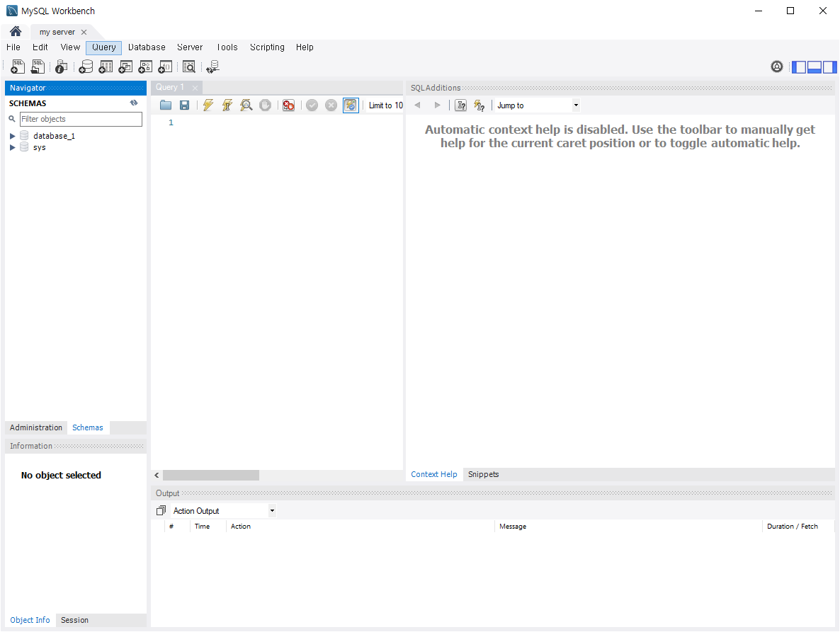The image size is (840, 632).
Task: Stop query execution hand icon
Action: 265,105
